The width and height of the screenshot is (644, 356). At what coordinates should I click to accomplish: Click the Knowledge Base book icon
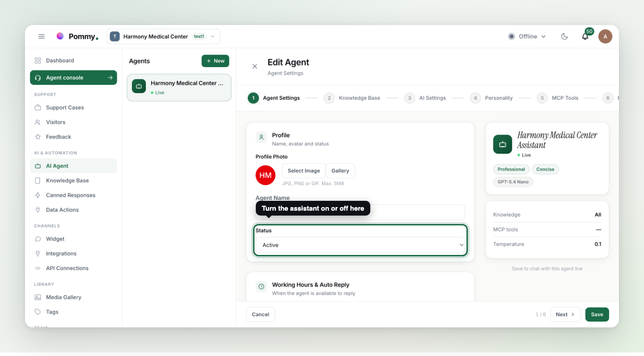point(38,181)
